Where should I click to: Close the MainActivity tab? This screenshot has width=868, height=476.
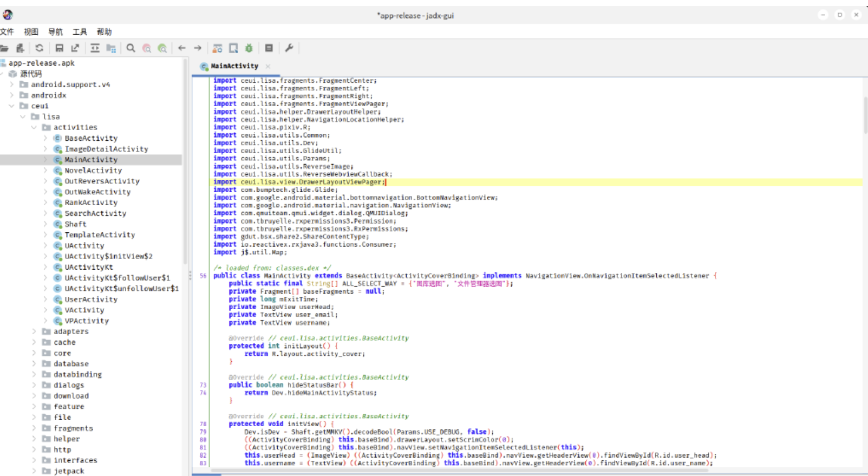[268, 66]
